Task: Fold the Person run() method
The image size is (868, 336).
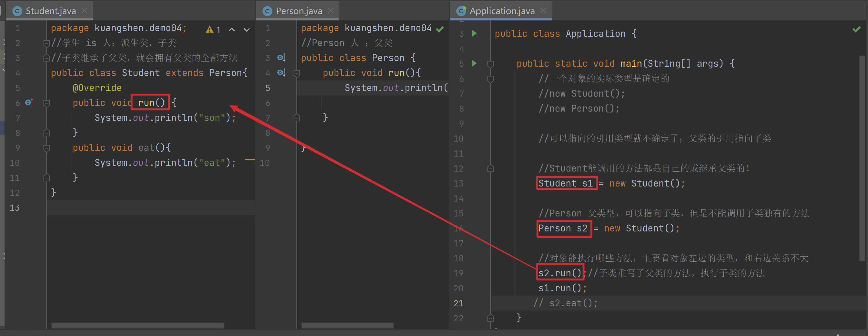Action: coord(297,73)
